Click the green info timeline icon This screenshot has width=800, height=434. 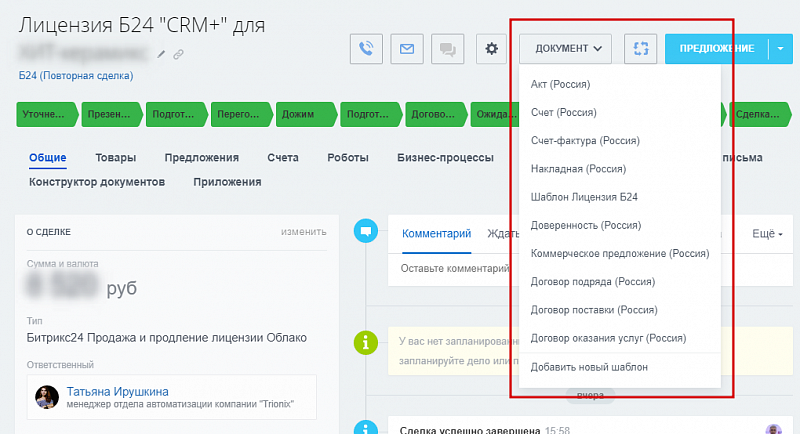[366, 343]
